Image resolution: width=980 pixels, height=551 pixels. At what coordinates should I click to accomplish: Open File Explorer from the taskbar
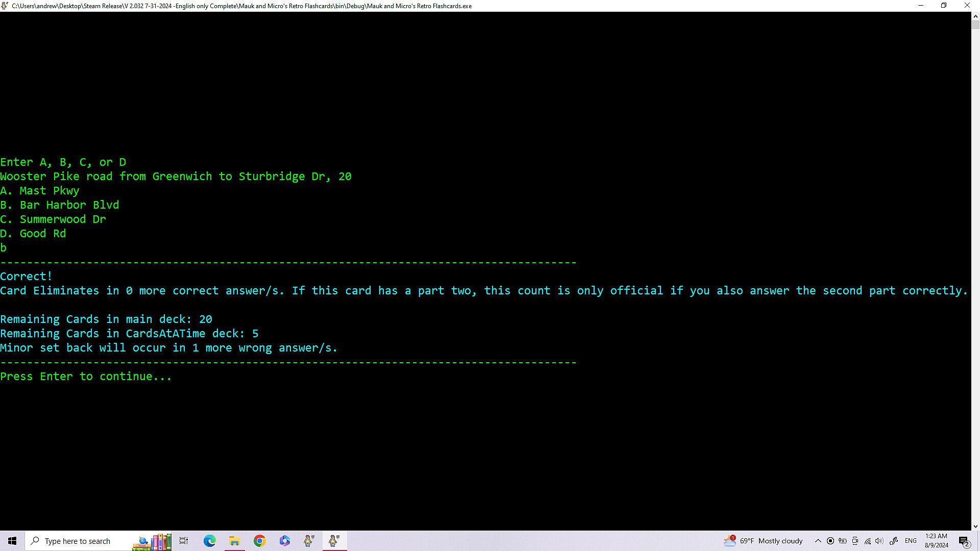point(234,541)
